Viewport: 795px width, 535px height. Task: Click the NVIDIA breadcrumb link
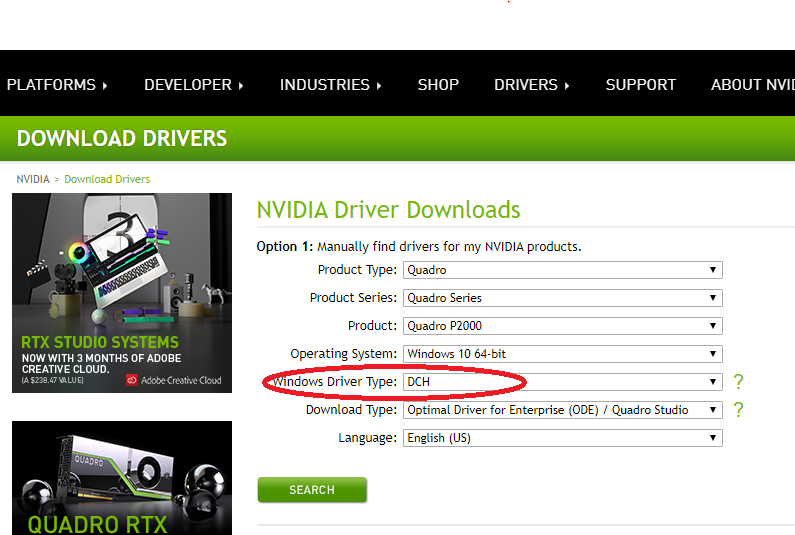coord(32,179)
